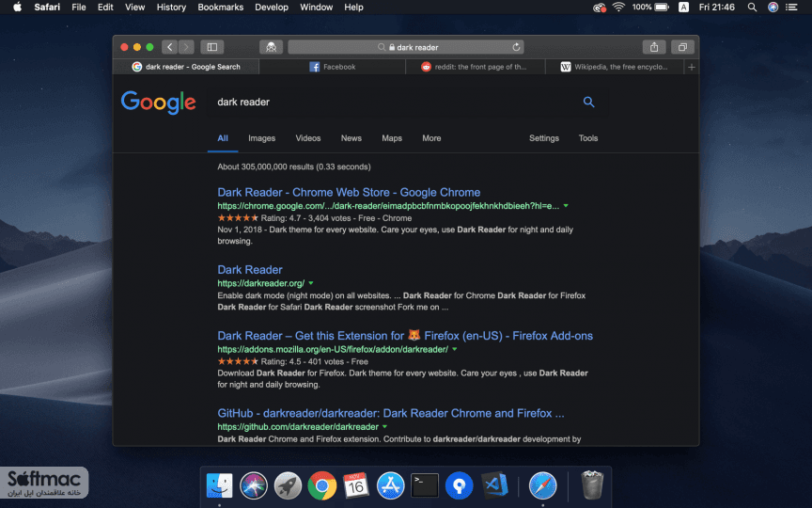The height and width of the screenshot is (508, 812).
Task: Open the App Store from the Dock
Action: pos(390,485)
